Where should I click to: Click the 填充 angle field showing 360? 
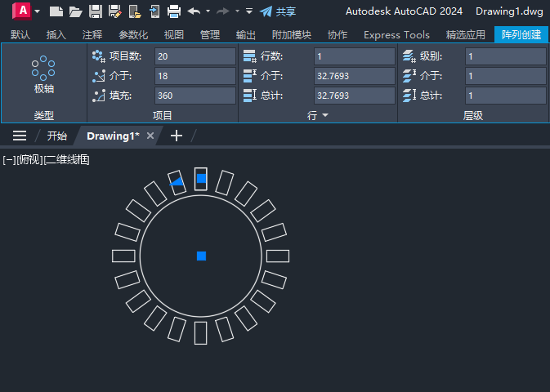click(195, 96)
